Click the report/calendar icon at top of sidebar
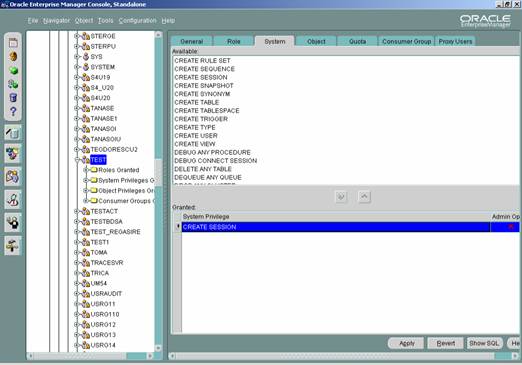The width and height of the screenshot is (522, 365). click(x=13, y=43)
